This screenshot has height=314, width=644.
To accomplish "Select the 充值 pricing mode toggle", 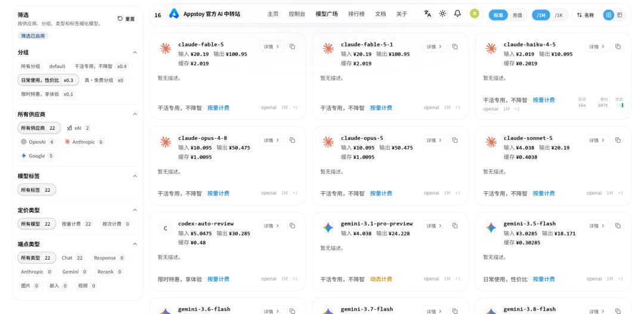I will point(517,15).
